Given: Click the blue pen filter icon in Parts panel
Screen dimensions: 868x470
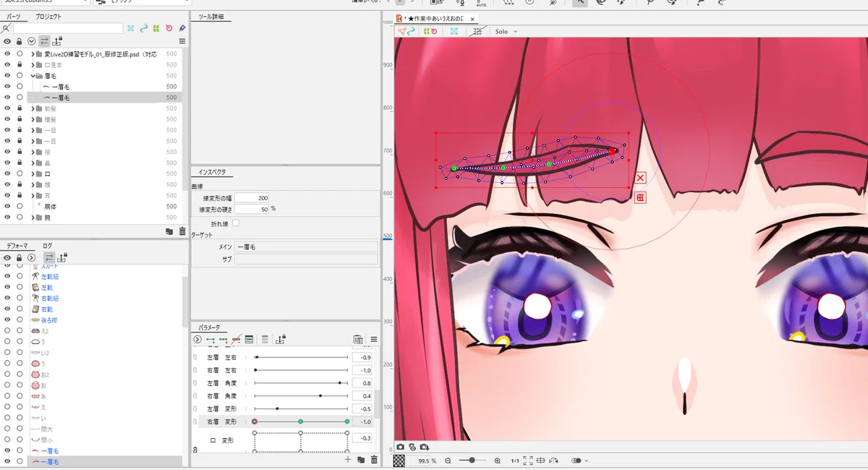Looking at the screenshot, I should click(x=182, y=28).
